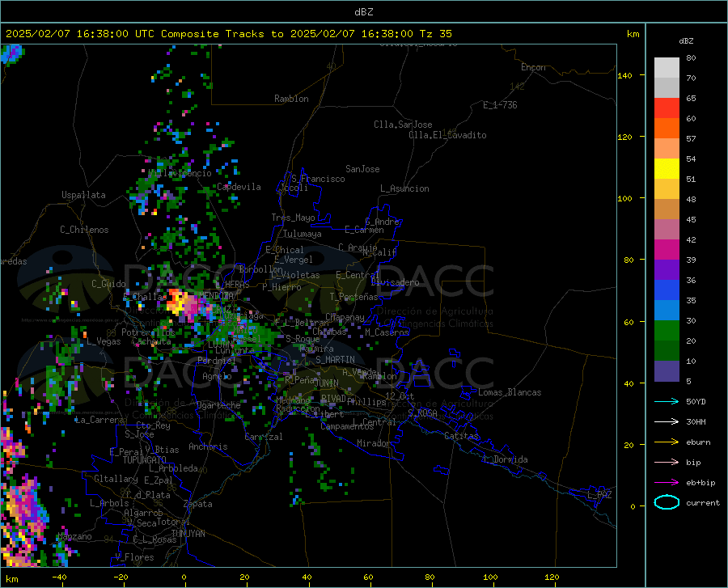Click the L_Vegas label
The width and height of the screenshot is (728, 588).
point(104,341)
